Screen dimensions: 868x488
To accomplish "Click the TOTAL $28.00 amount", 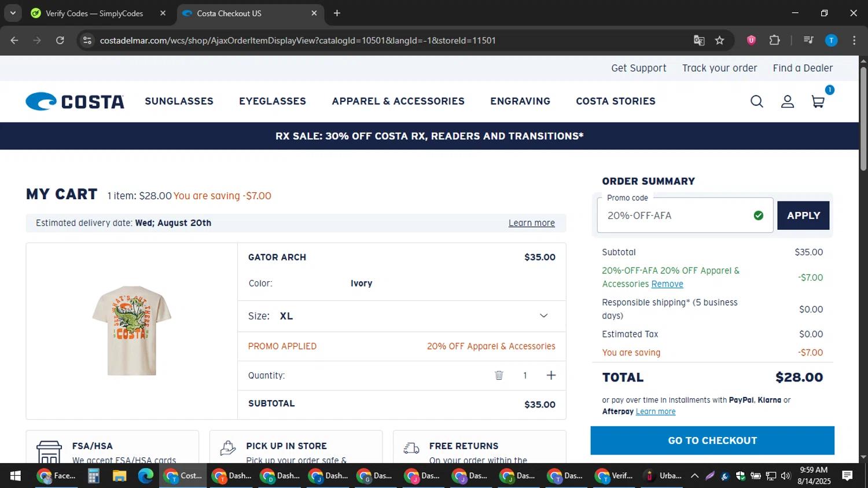I will click(799, 377).
